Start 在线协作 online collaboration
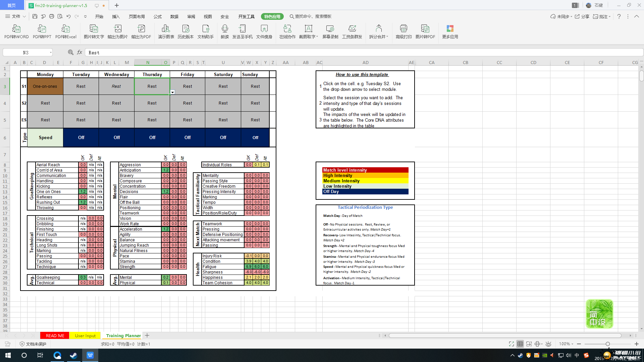 point(287,32)
